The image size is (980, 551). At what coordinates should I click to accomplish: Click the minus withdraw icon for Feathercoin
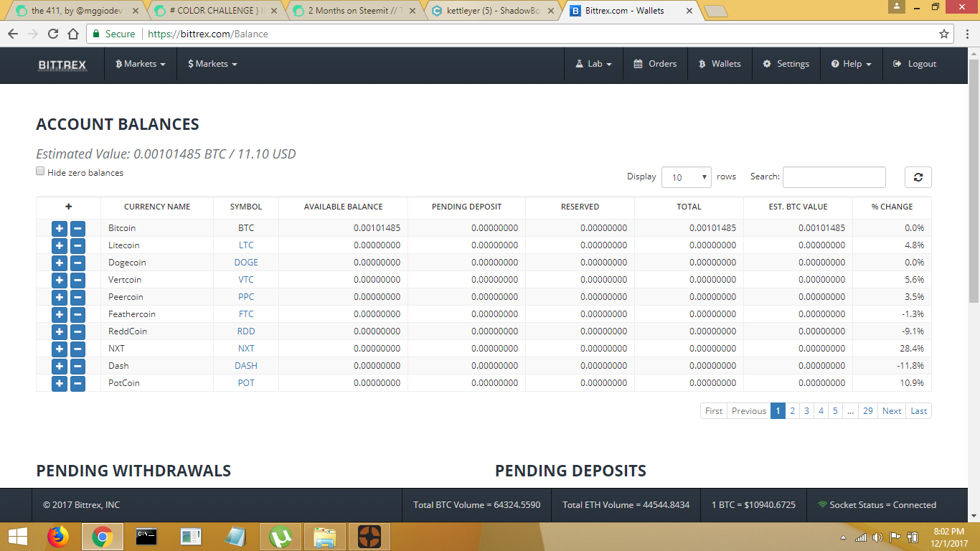(77, 314)
